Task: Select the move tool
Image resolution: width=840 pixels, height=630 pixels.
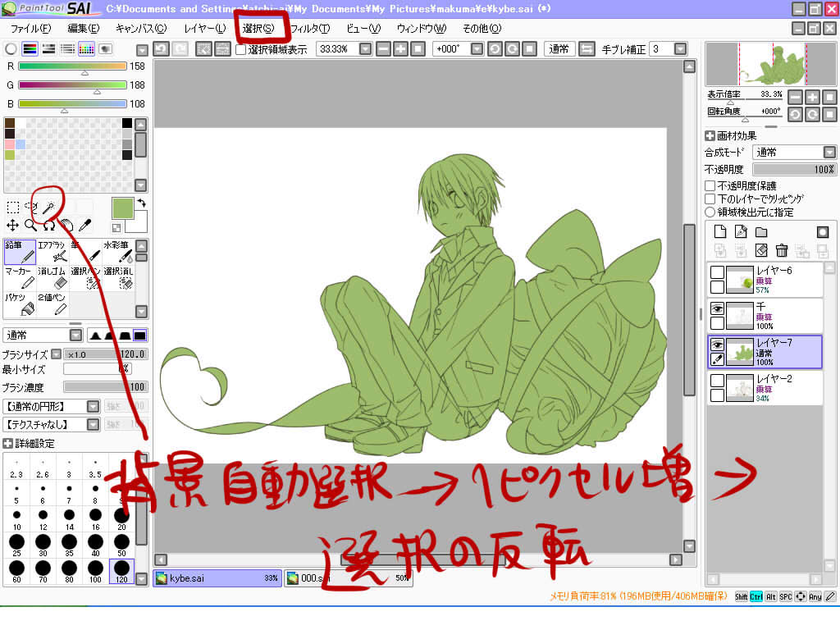Action: click(x=13, y=226)
